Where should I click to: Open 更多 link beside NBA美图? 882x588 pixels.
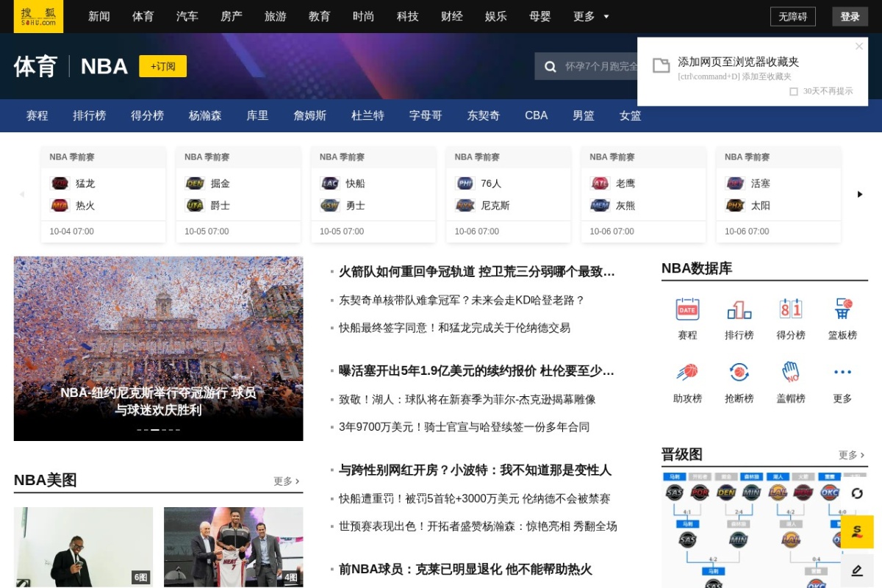coord(287,481)
